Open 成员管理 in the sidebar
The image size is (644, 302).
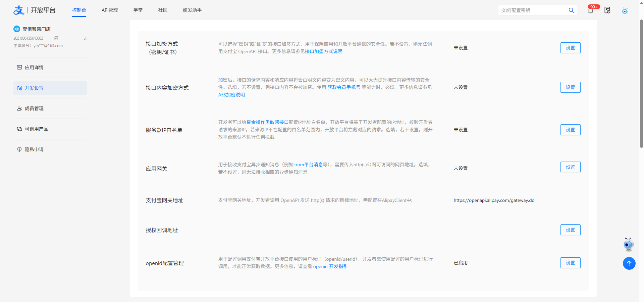50,109
